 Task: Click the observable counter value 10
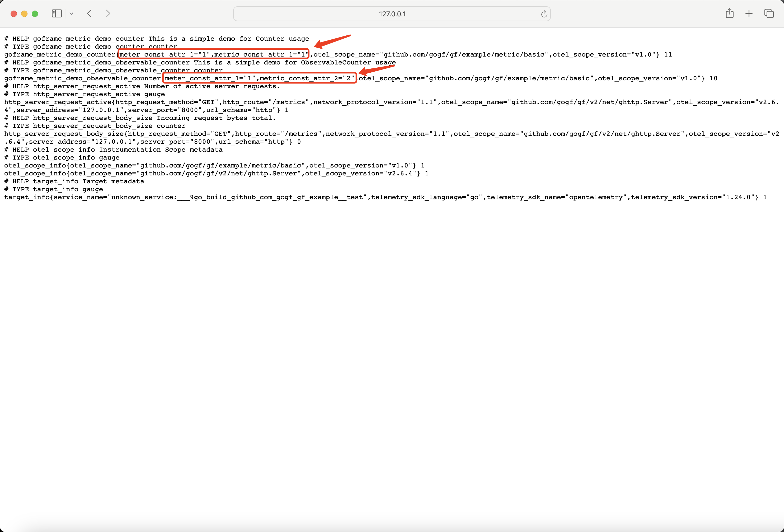(x=713, y=78)
